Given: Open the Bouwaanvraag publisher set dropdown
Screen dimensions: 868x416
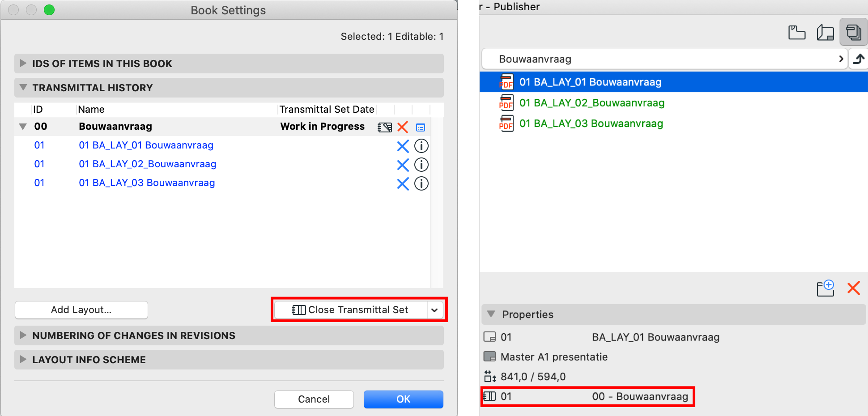Looking at the screenshot, I should [x=664, y=59].
